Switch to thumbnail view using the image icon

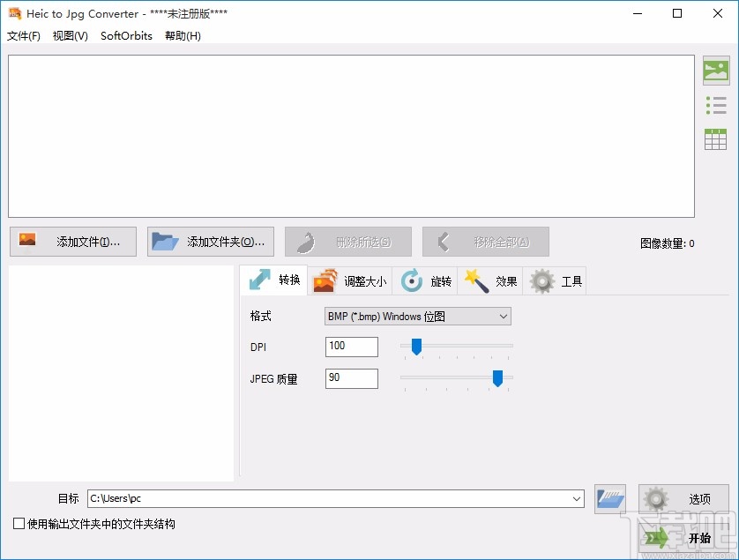click(x=716, y=71)
